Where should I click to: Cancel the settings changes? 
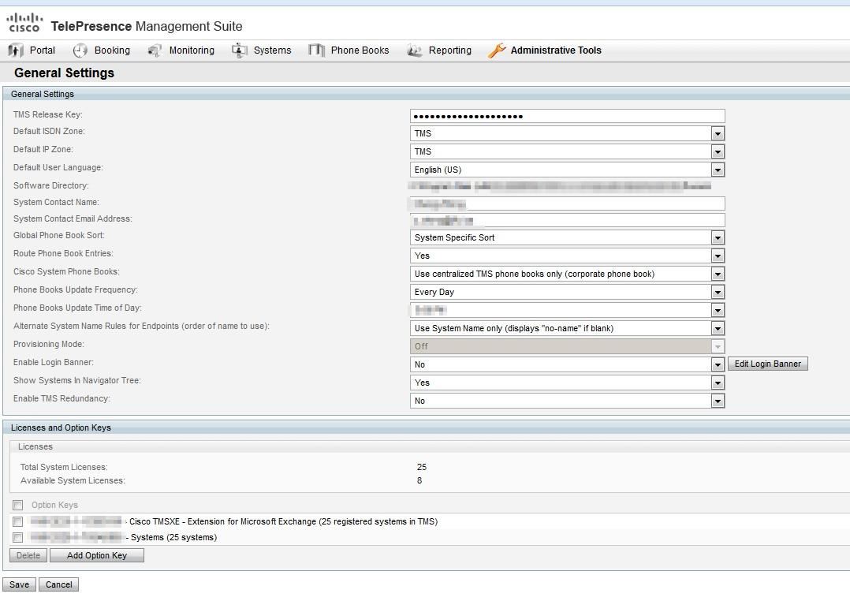[58, 584]
